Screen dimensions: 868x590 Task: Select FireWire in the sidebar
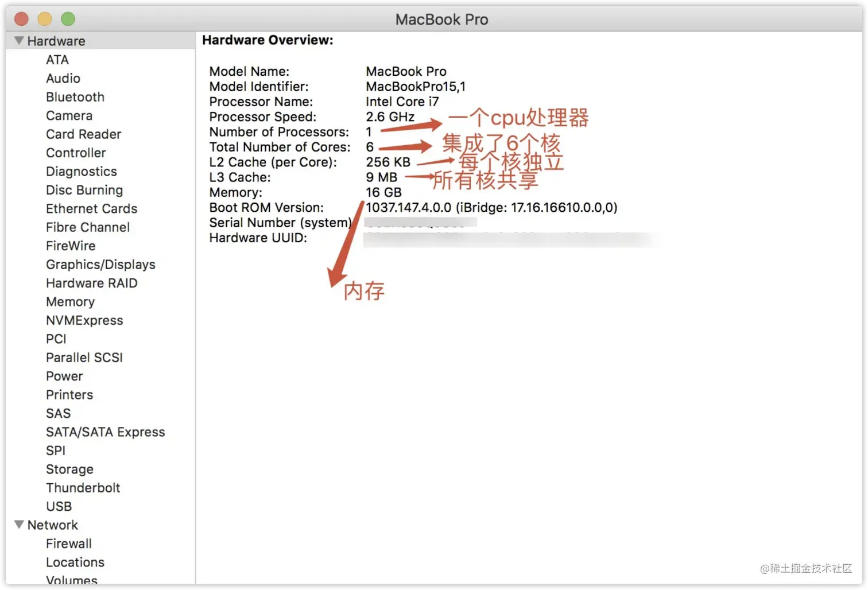click(x=71, y=246)
